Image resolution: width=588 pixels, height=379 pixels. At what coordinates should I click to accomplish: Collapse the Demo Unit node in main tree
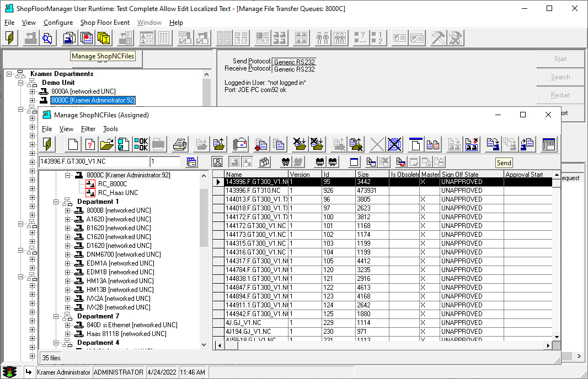click(20, 83)
